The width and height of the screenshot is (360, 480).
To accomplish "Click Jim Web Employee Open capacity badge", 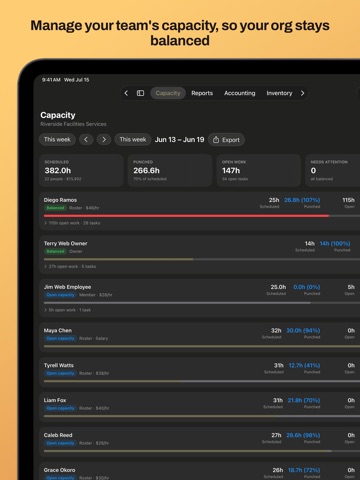I will tap(60, 295).
